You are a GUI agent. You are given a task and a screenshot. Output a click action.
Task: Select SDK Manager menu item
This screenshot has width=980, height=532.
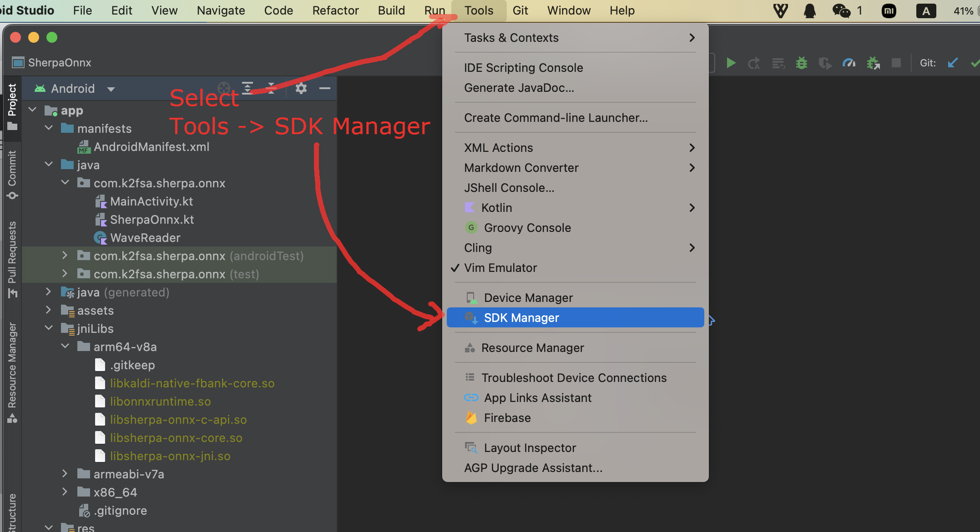pos(575,317)
